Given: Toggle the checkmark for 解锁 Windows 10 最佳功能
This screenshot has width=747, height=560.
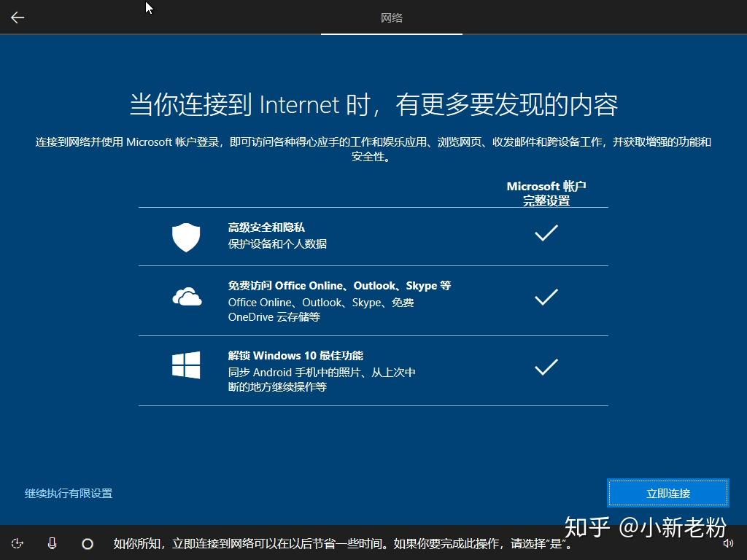Looking at the screenshot, I should (546, 367).
